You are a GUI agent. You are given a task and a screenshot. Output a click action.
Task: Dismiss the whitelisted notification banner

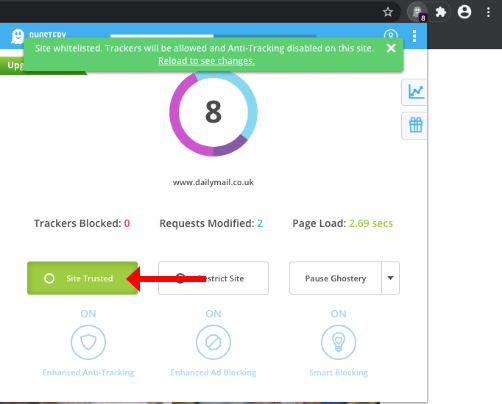coord(391,48)
